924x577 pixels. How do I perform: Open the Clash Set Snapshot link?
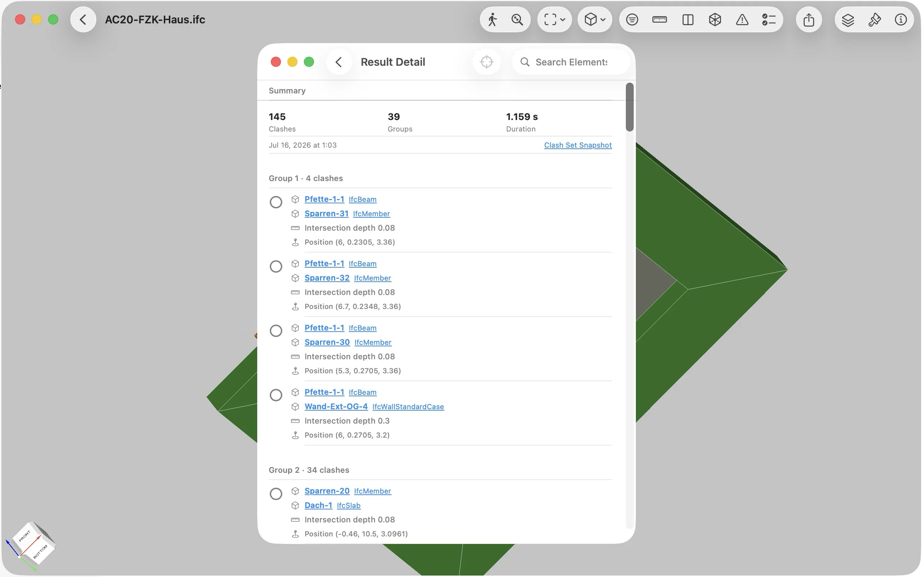click(578, 145)
